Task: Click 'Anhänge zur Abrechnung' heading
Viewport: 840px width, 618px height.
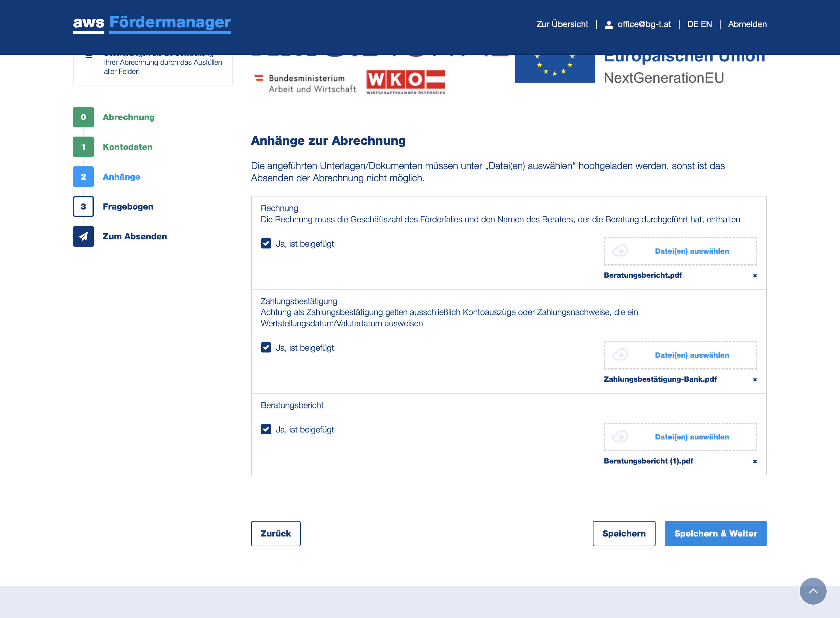Action: (328, 141)
